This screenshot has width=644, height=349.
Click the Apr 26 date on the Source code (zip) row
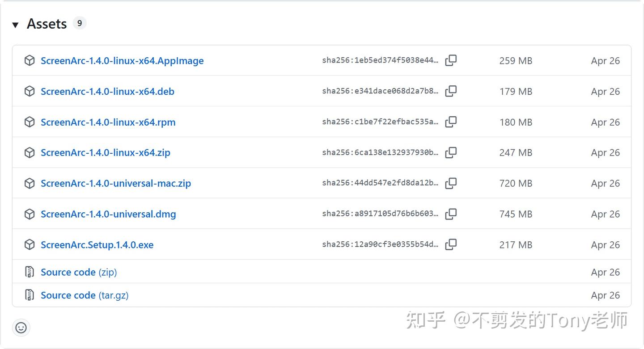606,272
